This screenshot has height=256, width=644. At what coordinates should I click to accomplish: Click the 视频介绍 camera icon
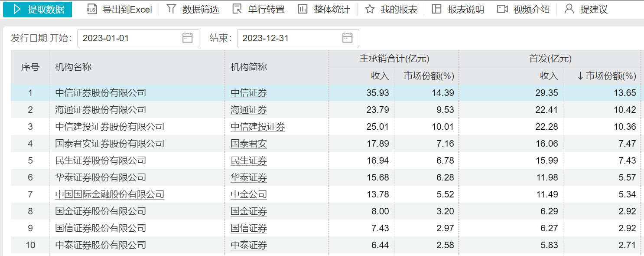coord(502,9)
